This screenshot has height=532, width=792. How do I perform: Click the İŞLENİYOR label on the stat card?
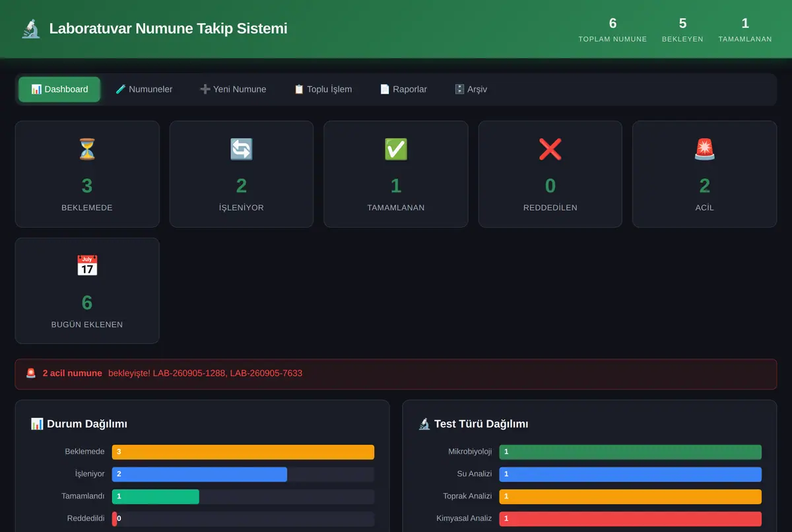242,208
